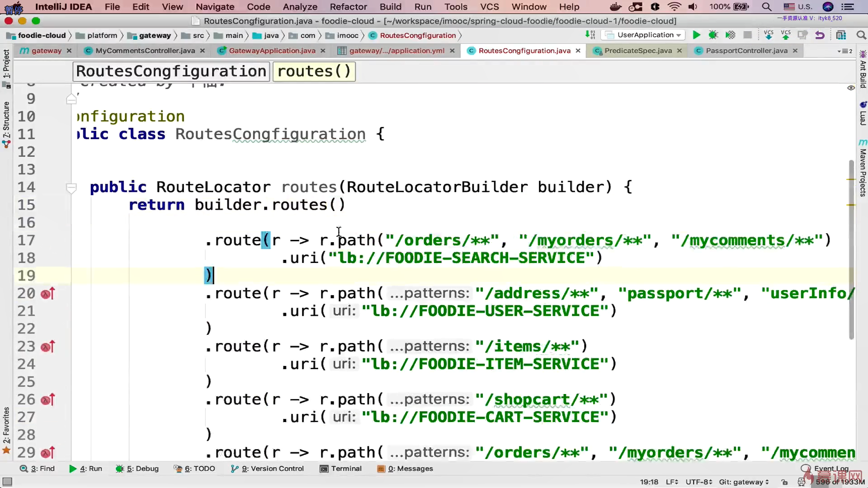Click VCS commit changes icon
Screen dimensions: 868x488
pyautogui.click(x=786, y=35)
